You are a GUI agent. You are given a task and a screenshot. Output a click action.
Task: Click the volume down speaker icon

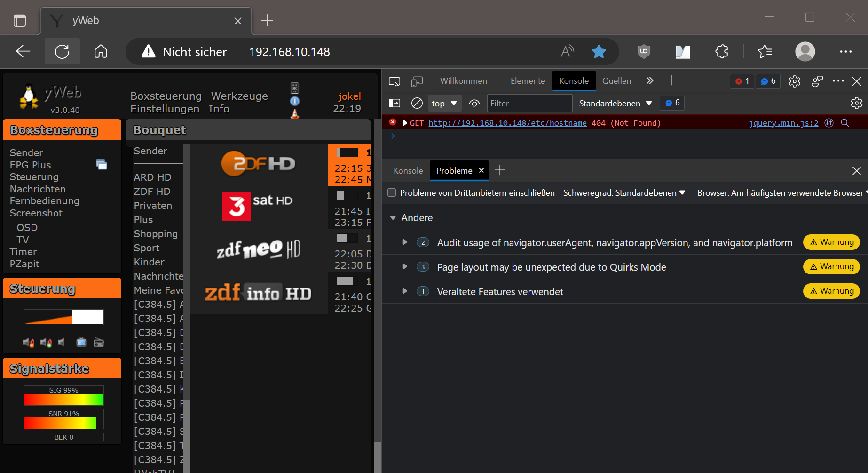[x=29, y=343]
